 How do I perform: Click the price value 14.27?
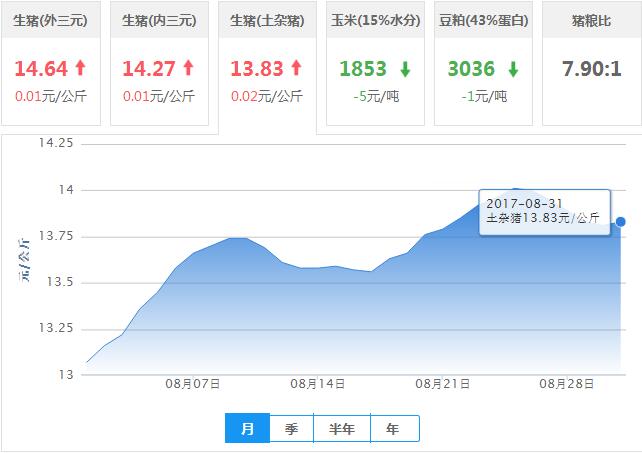[149, 68]
